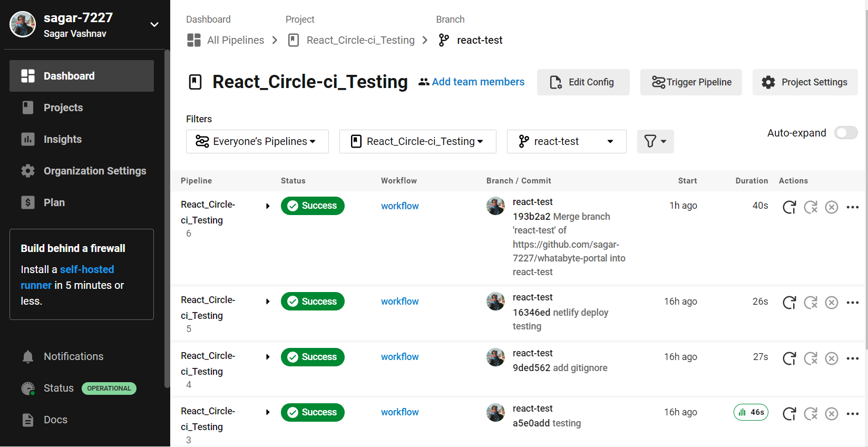Click the Success status badge for pipeline 5
Viewport: 868px width, 447px height.
pos(313,302)
